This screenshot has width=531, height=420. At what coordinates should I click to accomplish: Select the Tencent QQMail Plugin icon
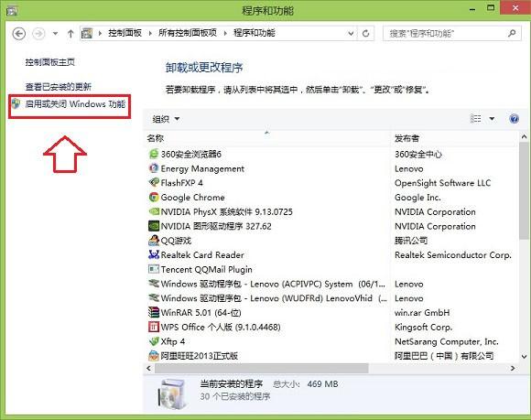click(x=154, y=269)
